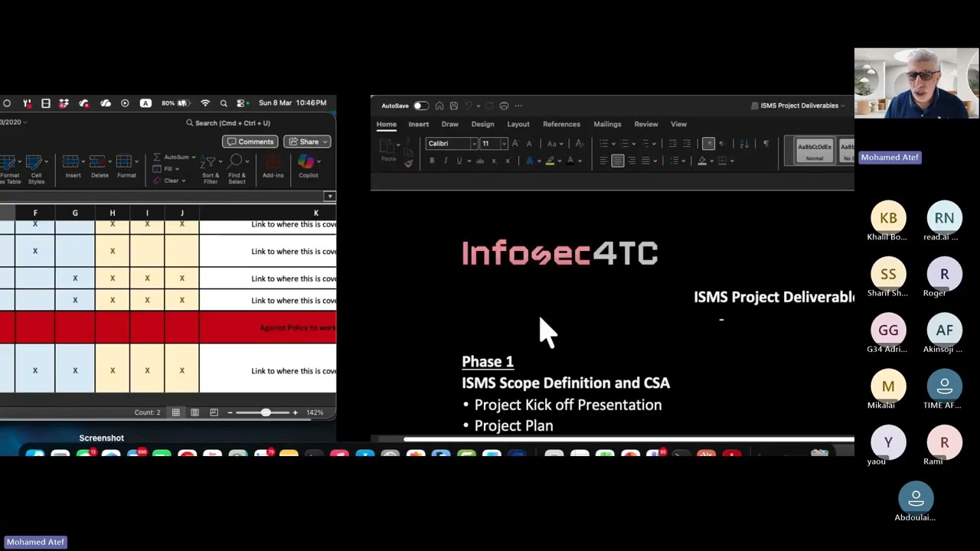
Task: Align text right in Word
Action: [x=632, y=161]
